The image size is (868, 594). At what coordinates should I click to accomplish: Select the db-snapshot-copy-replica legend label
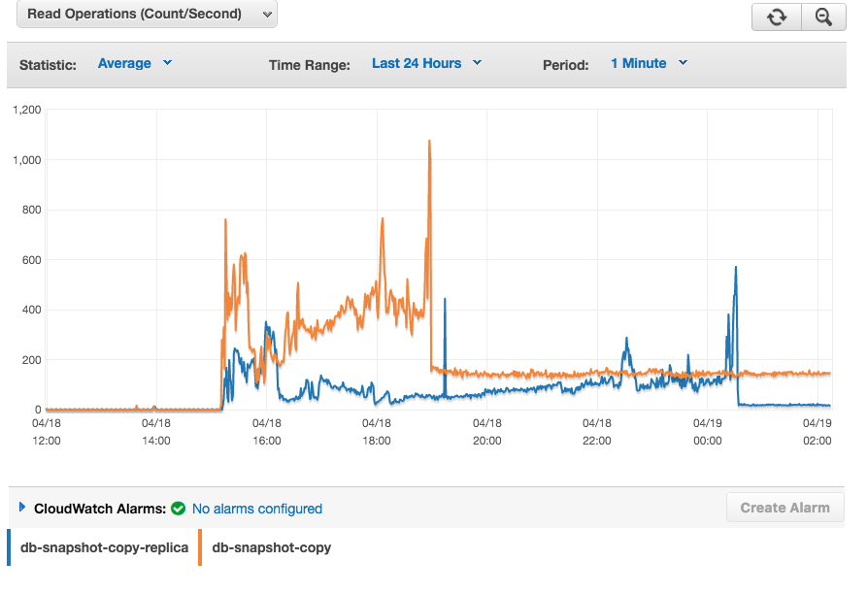104,547
